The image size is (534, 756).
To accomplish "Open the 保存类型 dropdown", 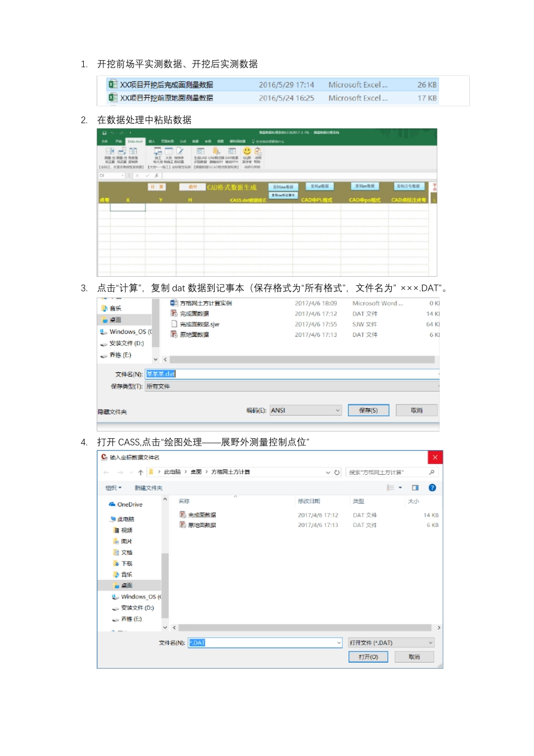I will tap(292, 386).
